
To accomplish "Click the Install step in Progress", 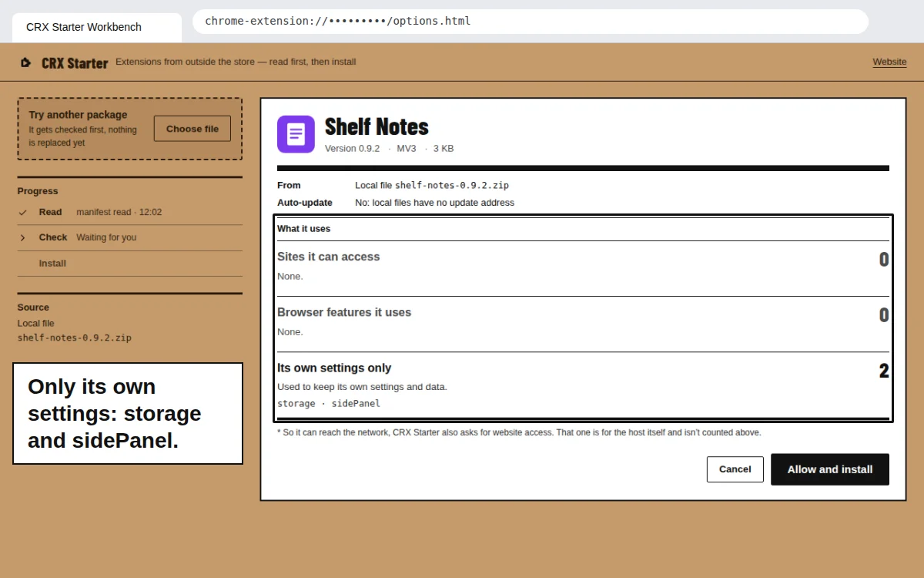I will click(x=52, y=264).
